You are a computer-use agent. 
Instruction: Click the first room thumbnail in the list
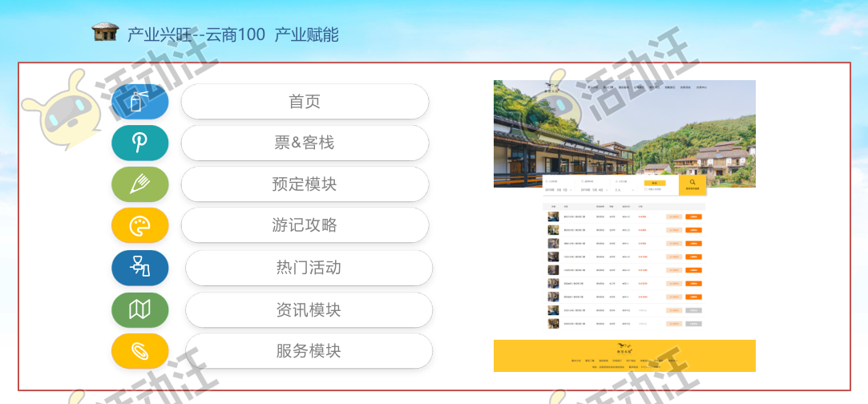tap(553, 216)
